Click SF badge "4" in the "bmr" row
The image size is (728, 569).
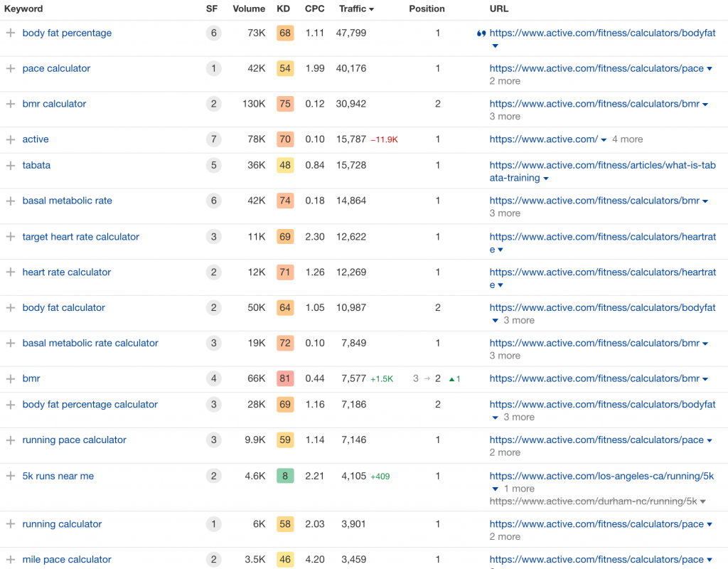[x=213, y=378]
